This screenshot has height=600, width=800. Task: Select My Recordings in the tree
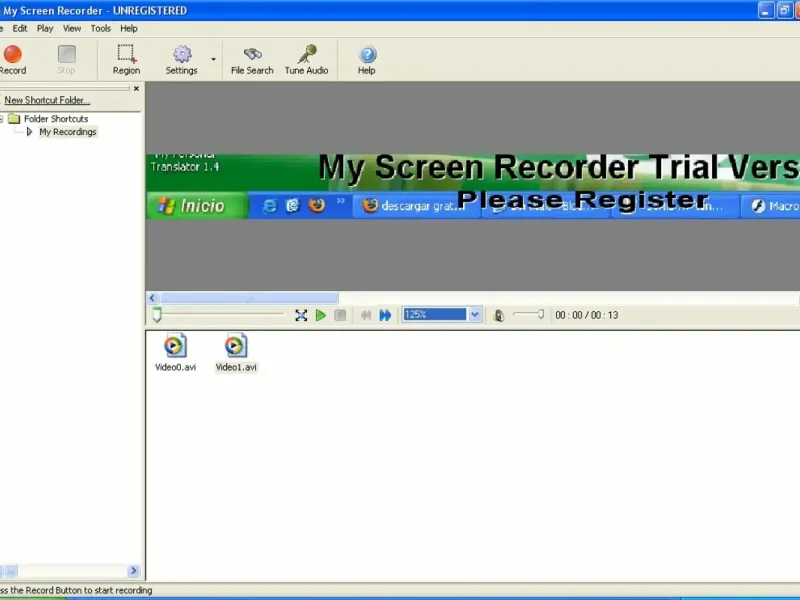coord(68,132)
